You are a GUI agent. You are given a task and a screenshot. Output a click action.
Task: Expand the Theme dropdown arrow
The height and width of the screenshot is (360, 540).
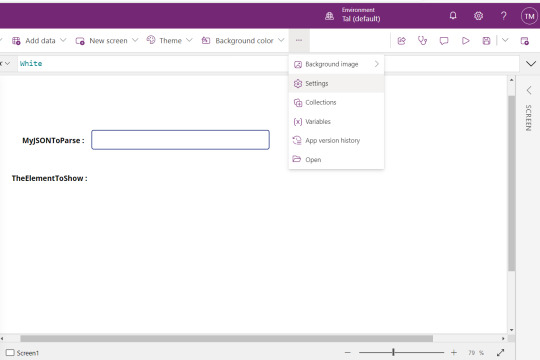(x=189, y=40)
